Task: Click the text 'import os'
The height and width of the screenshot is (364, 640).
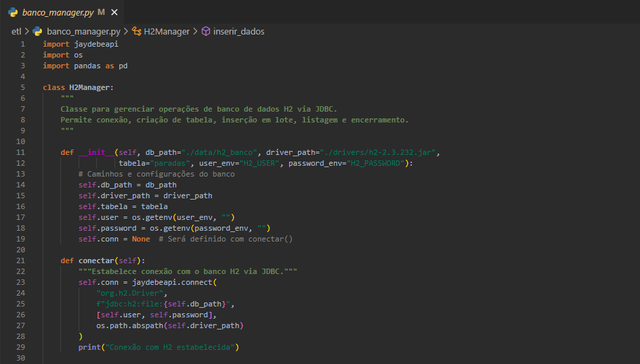Action: click(x=62, y=55)
